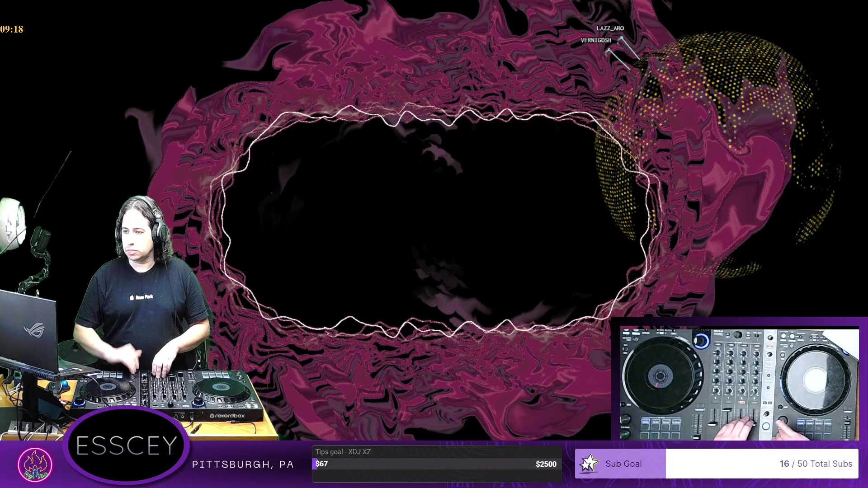The width and height of the screenshot is (868, 488).
Task: Click the Tips goal - XDJ-XZ title
Action: (x=343, y=452)
